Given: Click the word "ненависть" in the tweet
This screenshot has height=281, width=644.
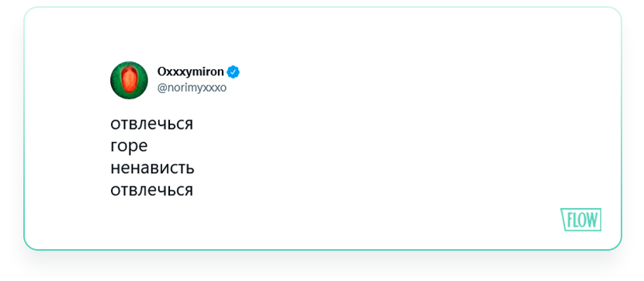Looking at the screenshot, I should pyautogui.click(x=152, y=168).
